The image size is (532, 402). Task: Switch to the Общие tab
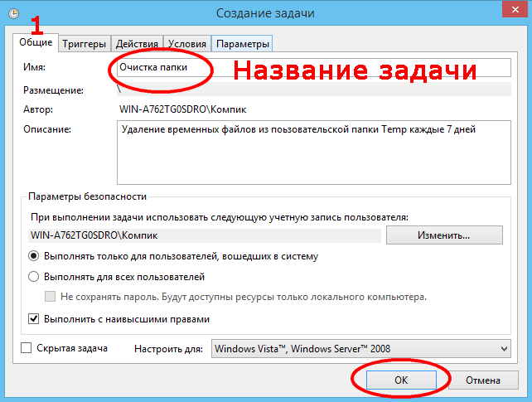(36, 42)
